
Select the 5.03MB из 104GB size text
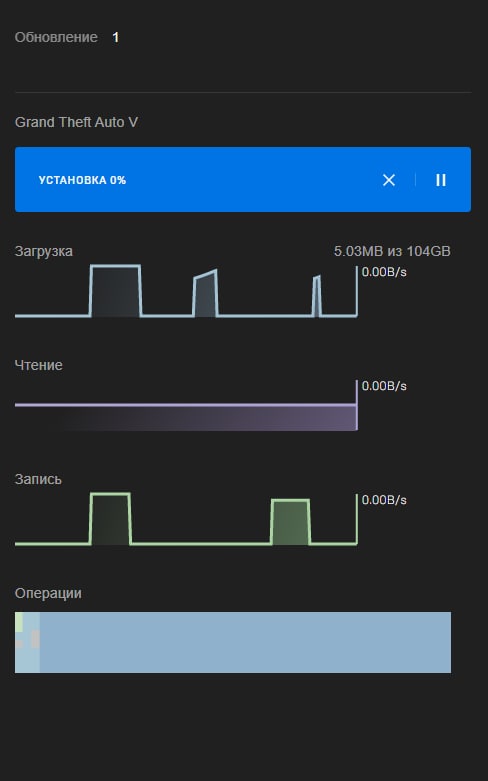click(x=392, y=251)
